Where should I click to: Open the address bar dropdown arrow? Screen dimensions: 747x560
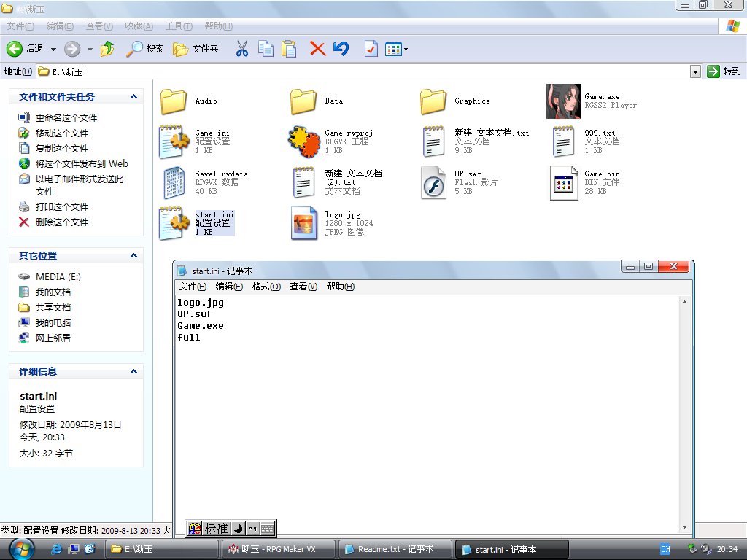(695, 72)
